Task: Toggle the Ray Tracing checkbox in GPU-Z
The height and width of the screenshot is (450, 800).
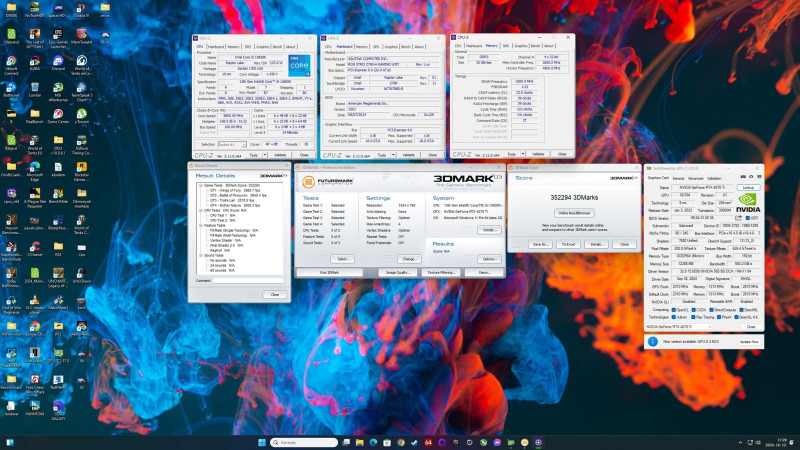Action: (x=693, y=317)
